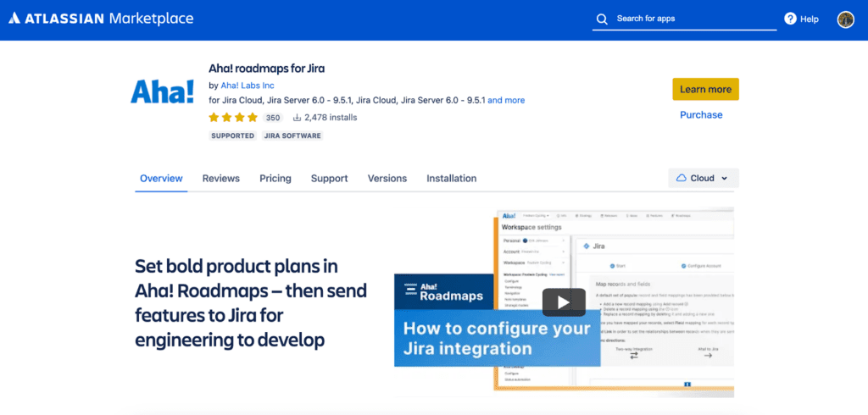Open Aha! Labs Inc vendor link
This screenshot has height=415, width=868.
(x=248, y=86)
